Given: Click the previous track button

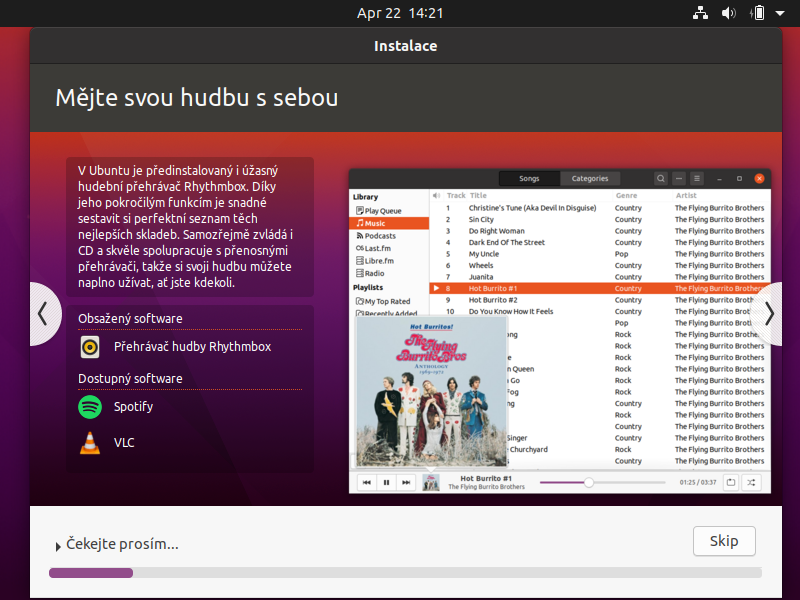Looking at the screenshot, I should point(366,482).
